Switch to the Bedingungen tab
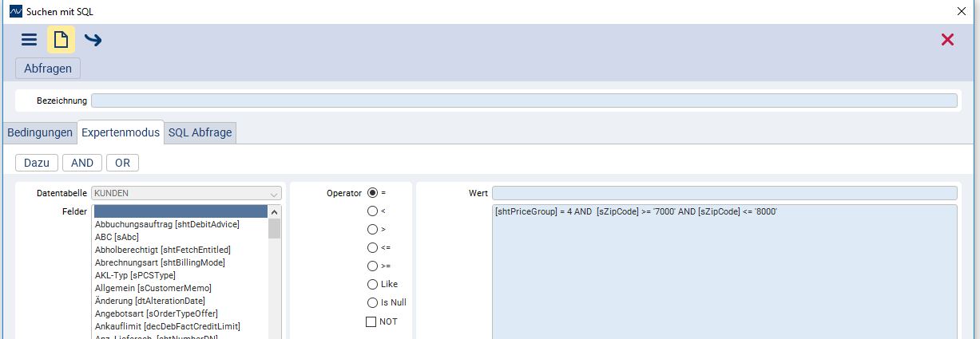Viewport: 980px width, 339px height. pyautogui.click(x=40, y=132)
